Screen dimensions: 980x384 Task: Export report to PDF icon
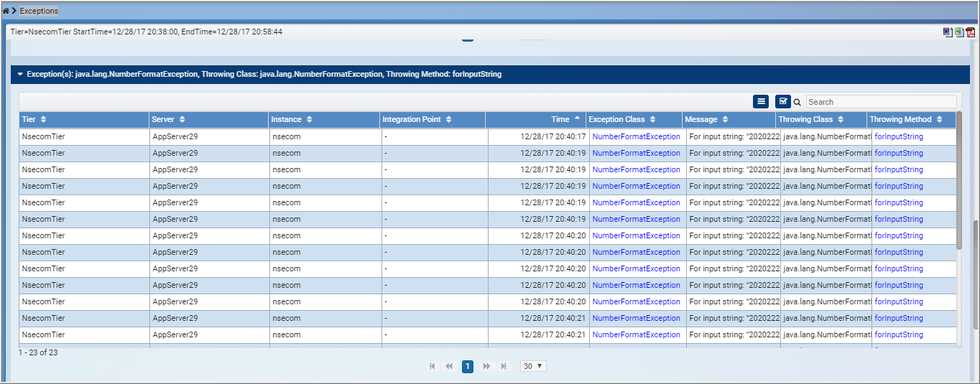tap(970, 32)
